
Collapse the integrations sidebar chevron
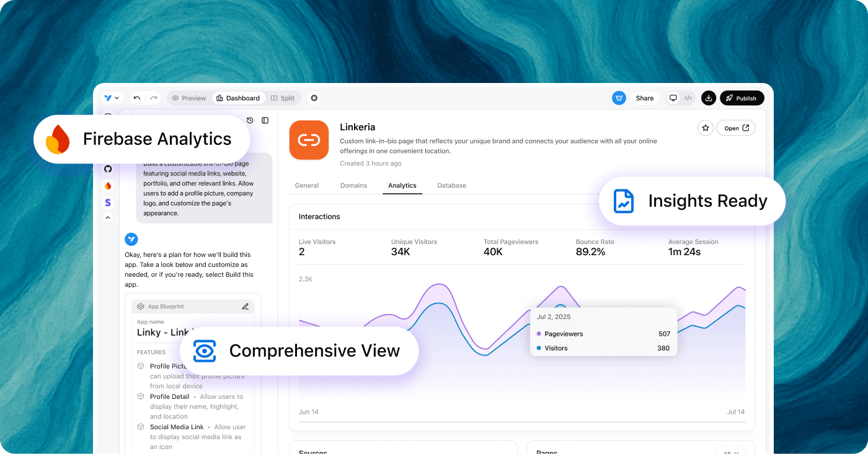click(108, 217)
